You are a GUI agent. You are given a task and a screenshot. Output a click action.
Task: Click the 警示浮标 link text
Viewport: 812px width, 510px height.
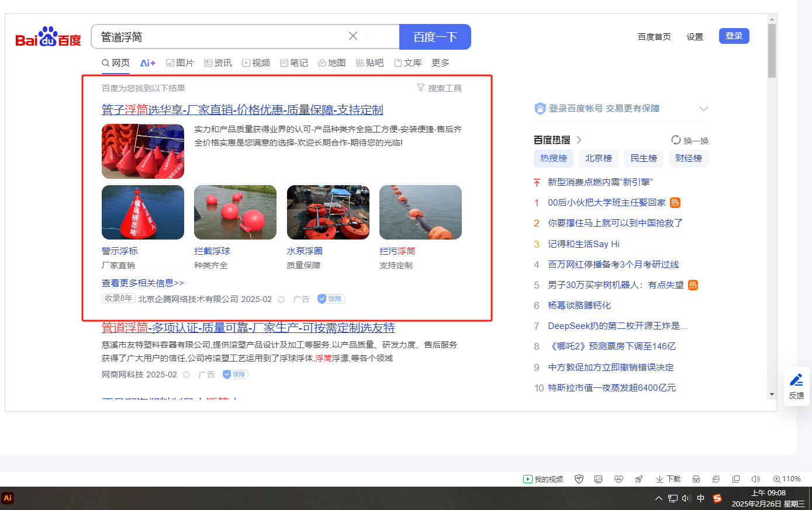120,251
